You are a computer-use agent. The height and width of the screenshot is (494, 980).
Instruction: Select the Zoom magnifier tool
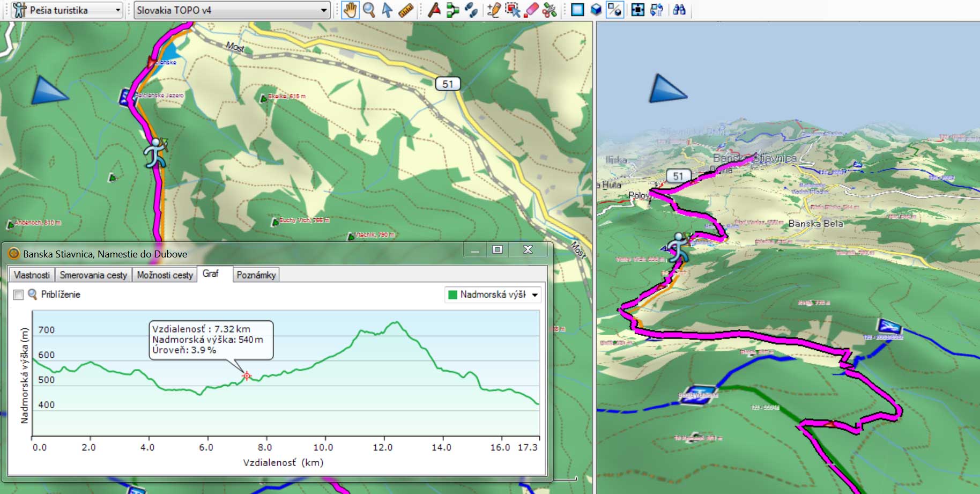click(x=368, y=10)
